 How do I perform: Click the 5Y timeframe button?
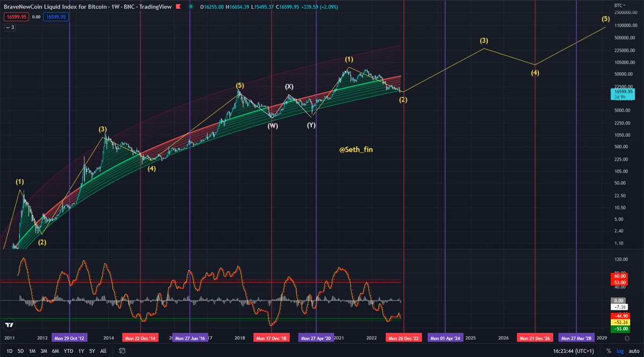pos(92,350)
